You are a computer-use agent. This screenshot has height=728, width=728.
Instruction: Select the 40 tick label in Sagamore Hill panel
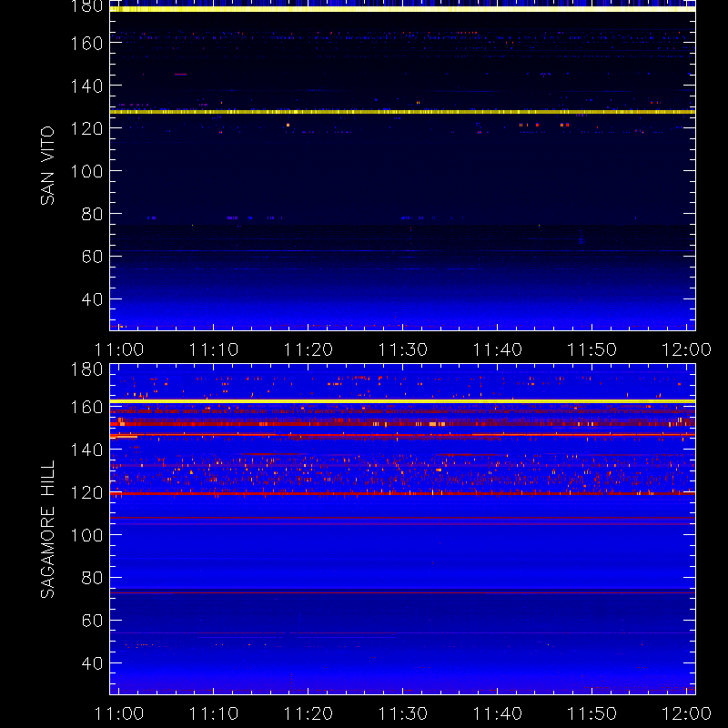(92, 663)
